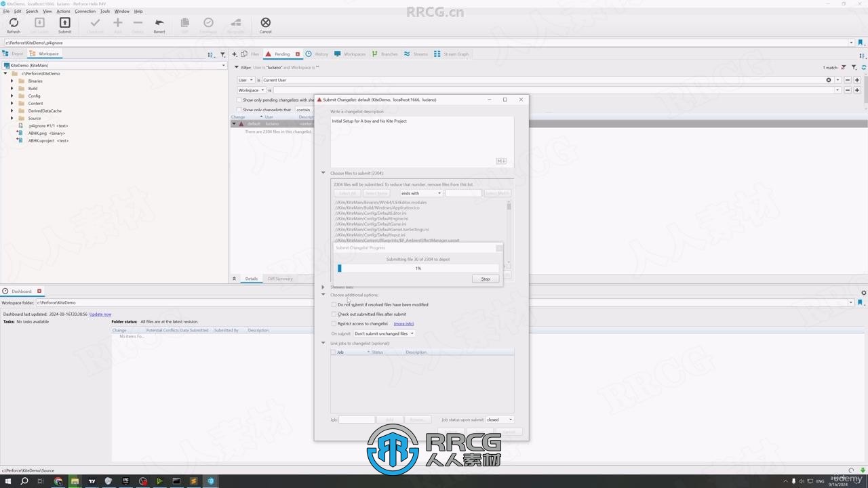
Task: Open the Diff Summary tab
Action: point(280,279)
